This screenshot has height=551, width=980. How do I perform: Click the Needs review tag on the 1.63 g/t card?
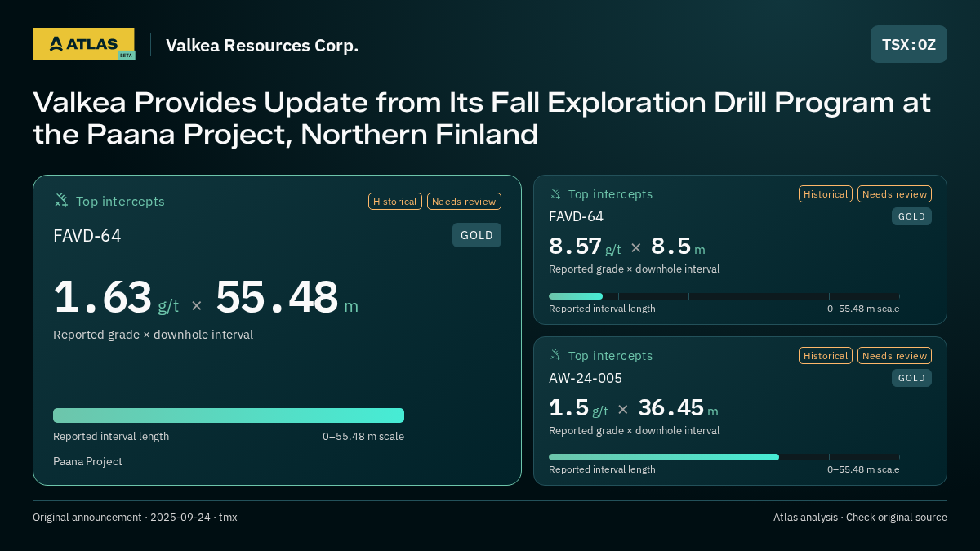click(464, 201)
